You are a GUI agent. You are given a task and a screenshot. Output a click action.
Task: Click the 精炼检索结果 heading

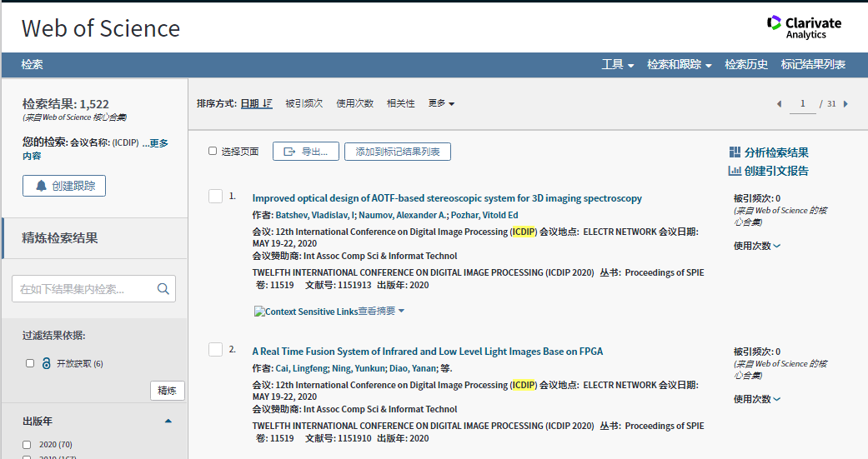pos(60,237)
